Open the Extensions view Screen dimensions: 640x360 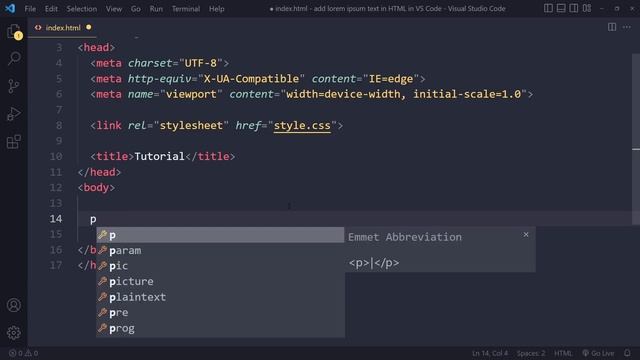coord(14,142)
